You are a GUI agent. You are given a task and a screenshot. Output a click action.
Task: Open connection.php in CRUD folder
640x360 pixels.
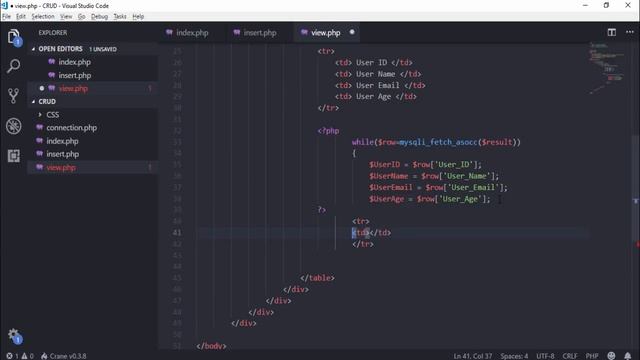pyautogui.click(x=71, y=128)
